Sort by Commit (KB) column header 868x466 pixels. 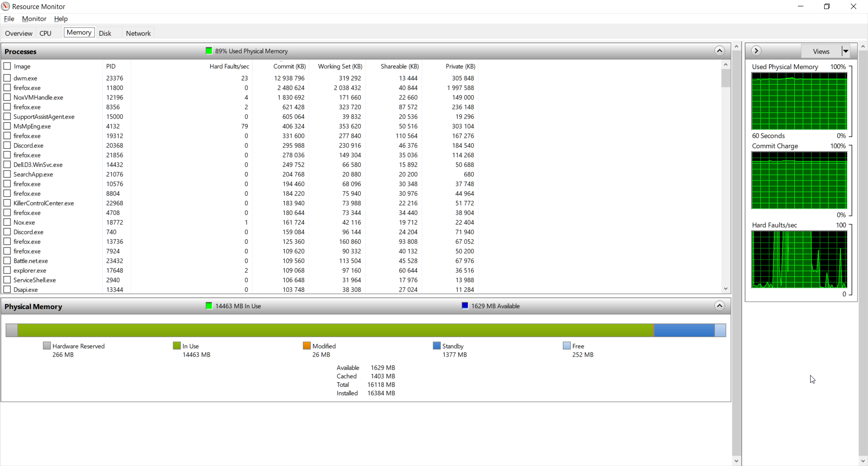289,67
